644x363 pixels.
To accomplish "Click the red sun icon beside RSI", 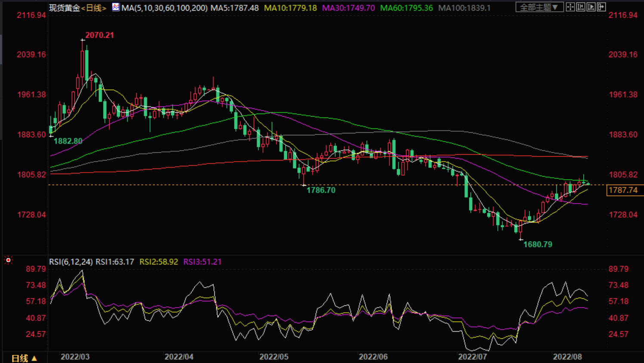I will (8, 260).
